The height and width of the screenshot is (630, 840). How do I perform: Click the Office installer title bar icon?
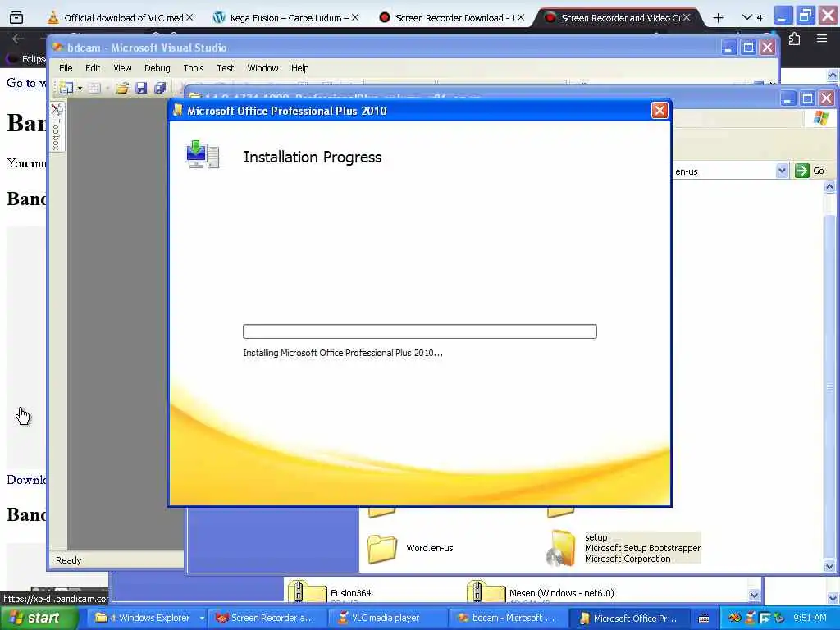178,111
